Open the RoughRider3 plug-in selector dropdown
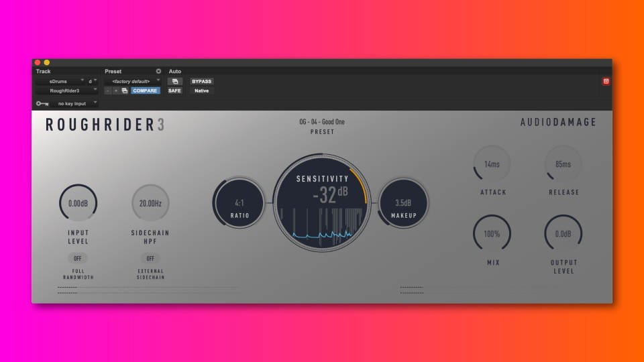Screen dimensions: 644x362 (x=66, y=90)
